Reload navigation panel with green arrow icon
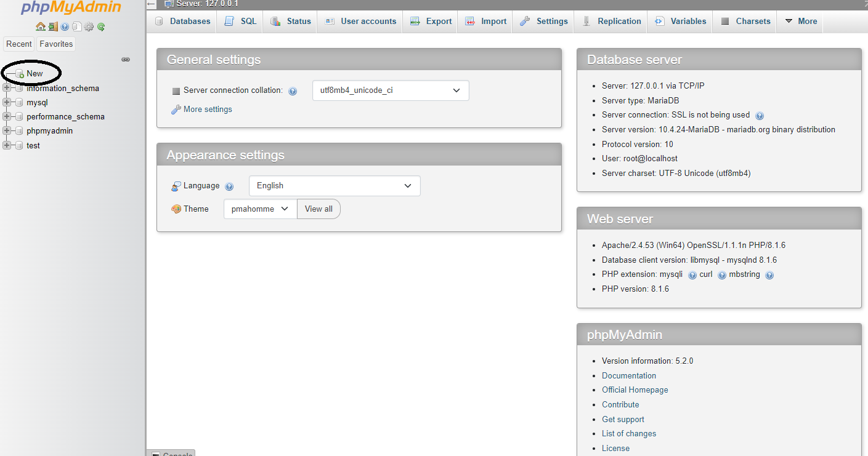 pos(101,26)
